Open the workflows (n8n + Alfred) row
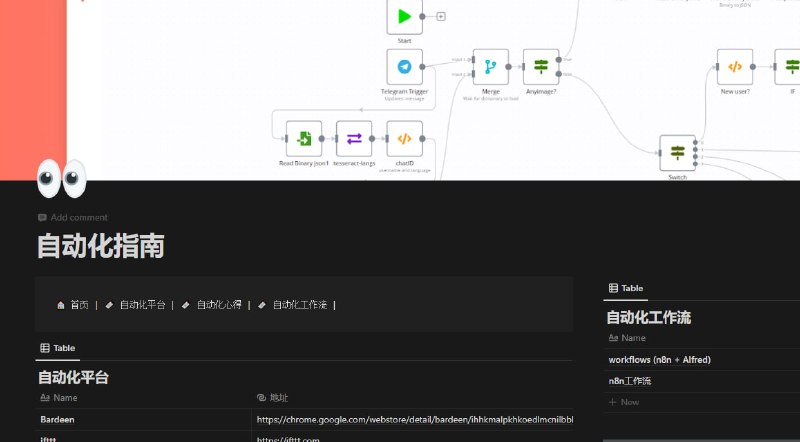The width and height of the screenshot is (800, 442). click(660, 360)
